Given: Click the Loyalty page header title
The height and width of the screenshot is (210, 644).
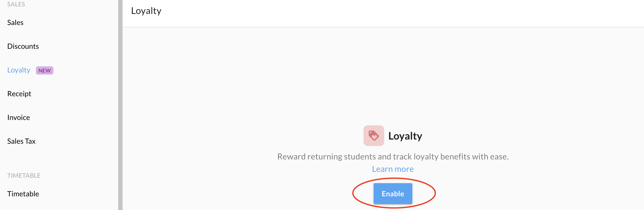Looking at the screenshot, I should click(x=146, y=11).
